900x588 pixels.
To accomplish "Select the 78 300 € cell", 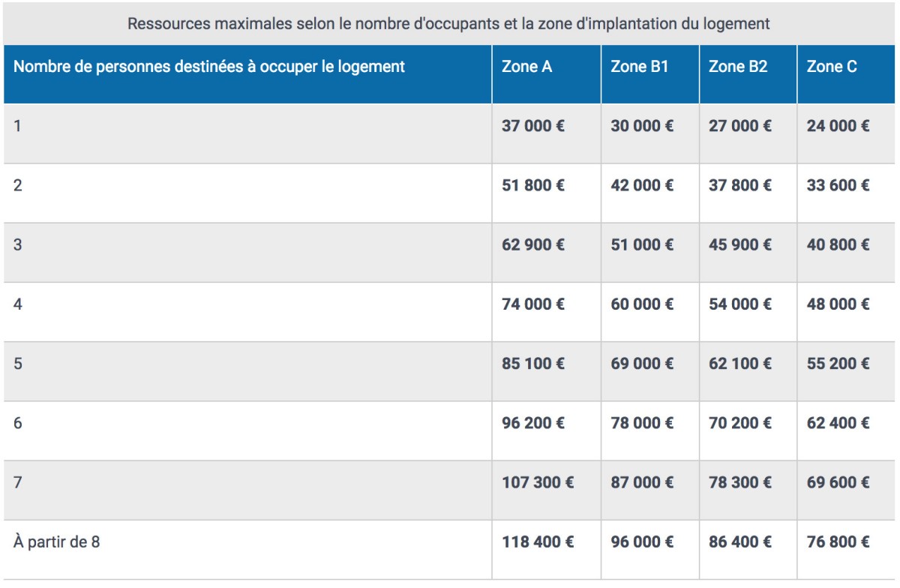I will point(739,482).
